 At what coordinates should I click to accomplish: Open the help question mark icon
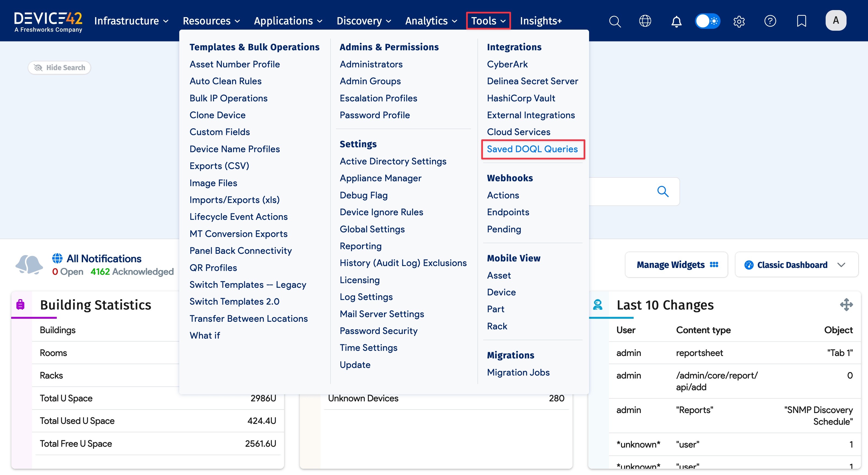click(770, 21)
